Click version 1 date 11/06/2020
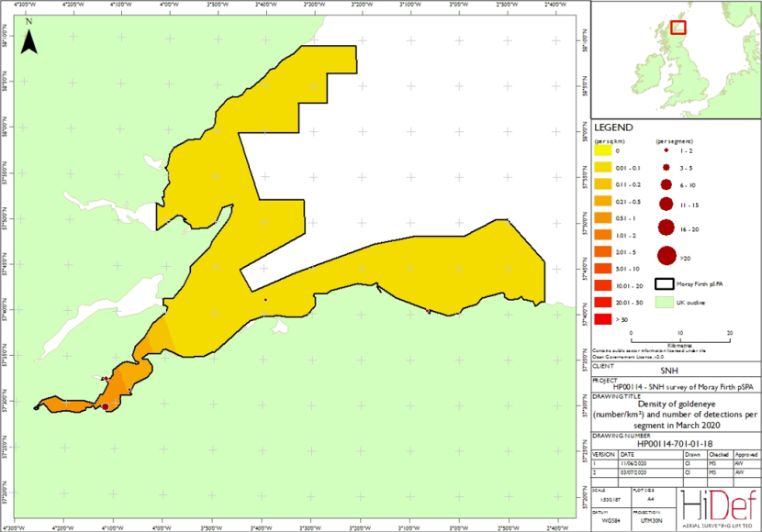762x532 pixels. point(633,463)
